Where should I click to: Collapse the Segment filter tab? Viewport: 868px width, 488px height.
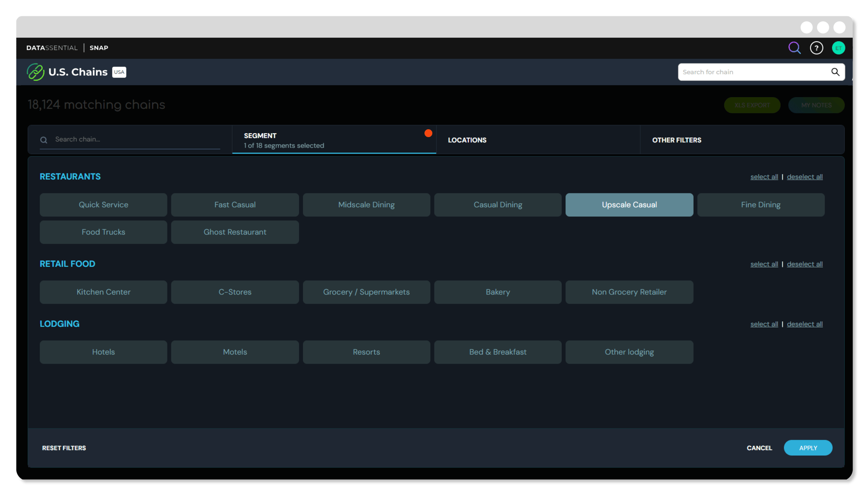coord(333,140)
